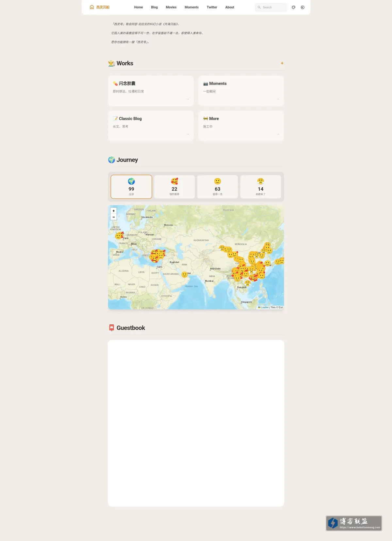
Task: Click the search magnifier icon
Action: click(259, 7)
